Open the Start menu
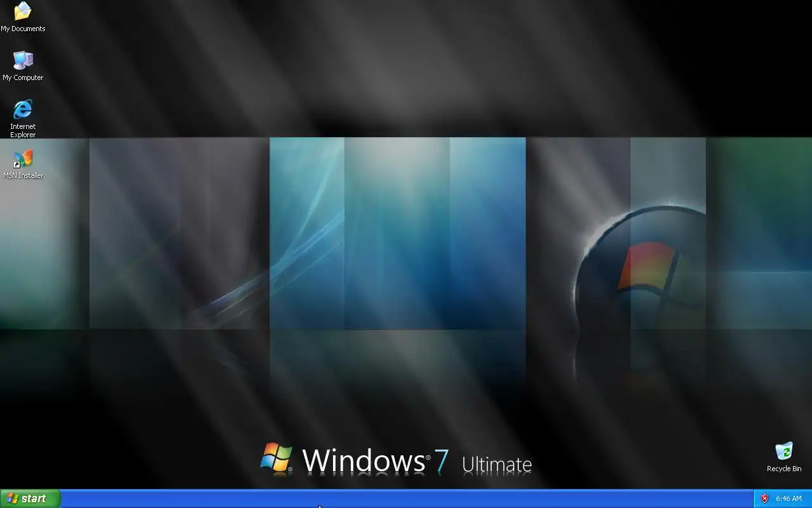Screen dimensions: 812x508 point(30,498)
